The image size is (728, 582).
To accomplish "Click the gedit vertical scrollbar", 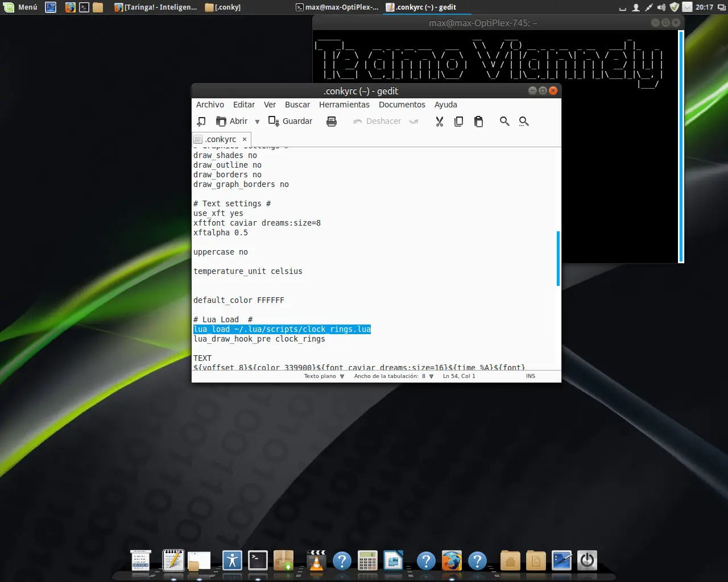I will point(558,258).
